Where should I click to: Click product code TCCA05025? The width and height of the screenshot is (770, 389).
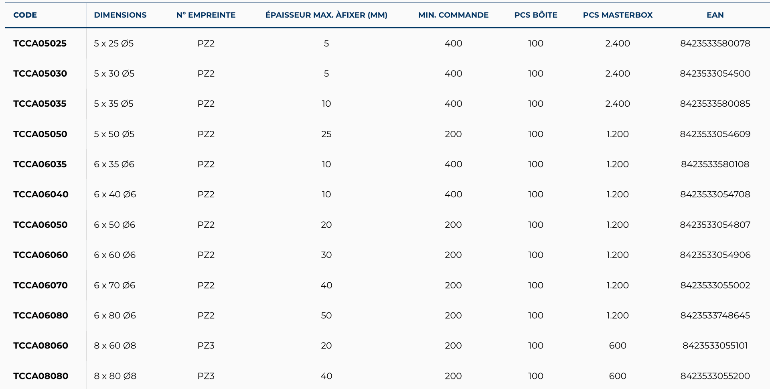(40, 43)
